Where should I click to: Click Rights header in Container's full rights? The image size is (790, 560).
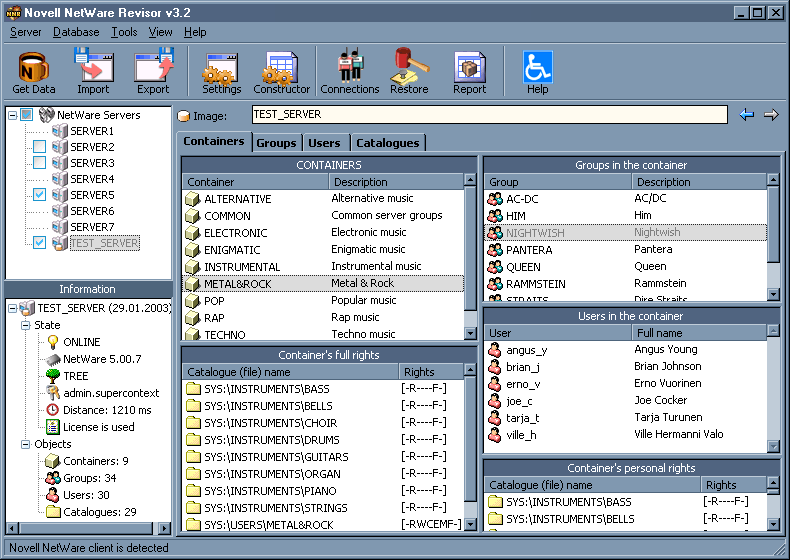pos(431,372)
